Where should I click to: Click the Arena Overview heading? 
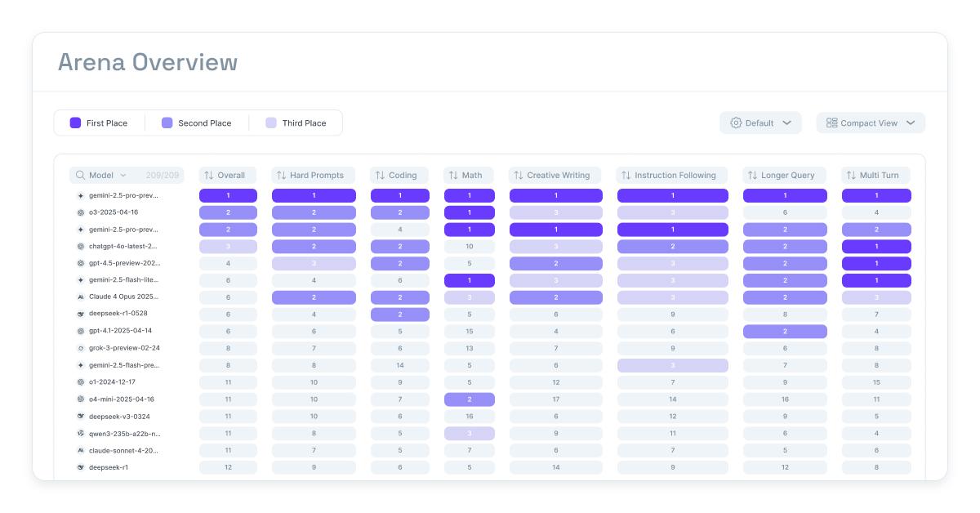click(148, 62)
